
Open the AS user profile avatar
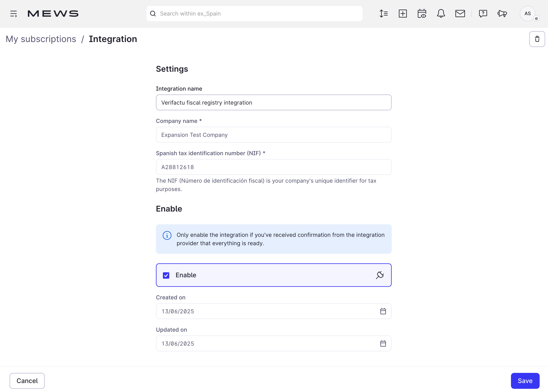tap(527, 14)
